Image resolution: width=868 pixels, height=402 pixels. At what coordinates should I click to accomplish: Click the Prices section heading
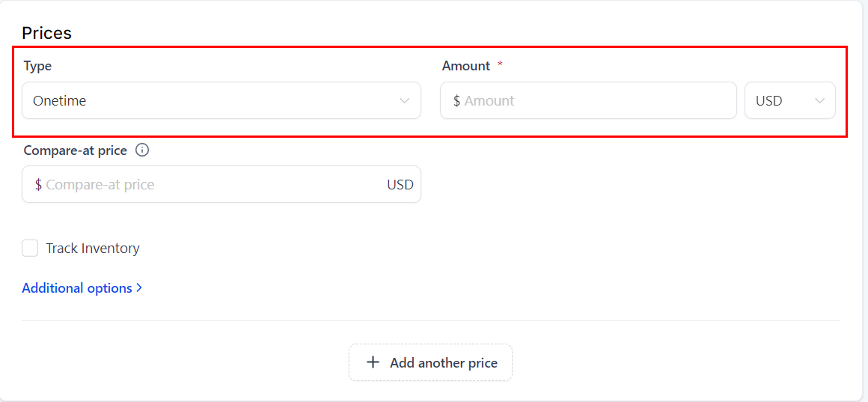pyautogui.click(x=46, y=33)
